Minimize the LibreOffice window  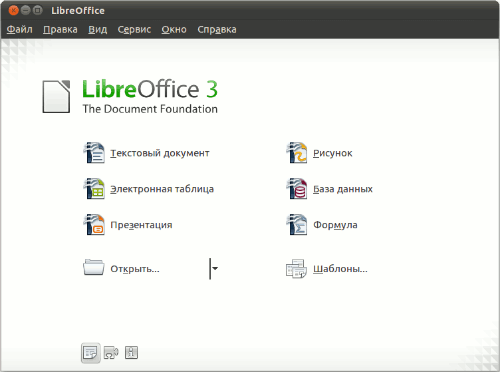[26, 10]
